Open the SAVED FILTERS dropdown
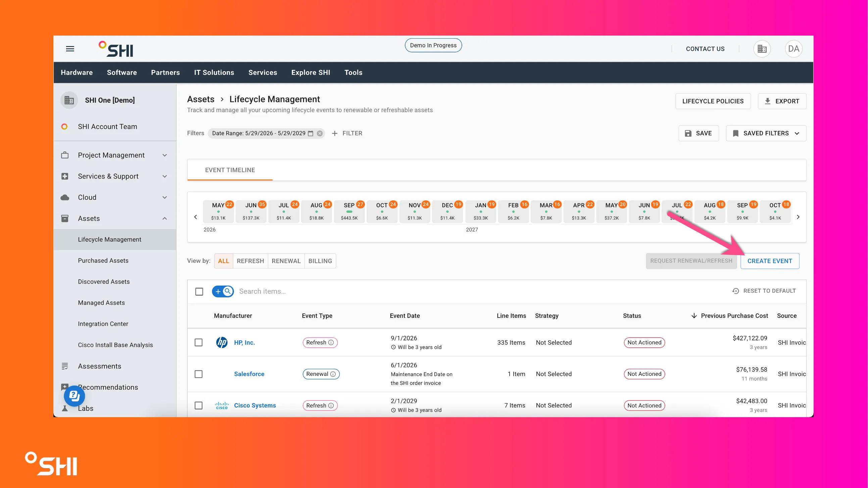The image size is (868, 488). [766, 134]
